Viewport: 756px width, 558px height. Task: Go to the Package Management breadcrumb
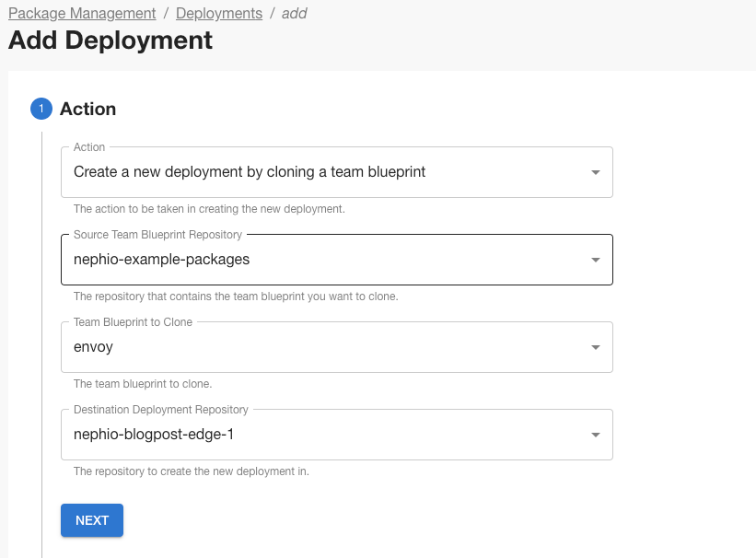coord(82,14)
